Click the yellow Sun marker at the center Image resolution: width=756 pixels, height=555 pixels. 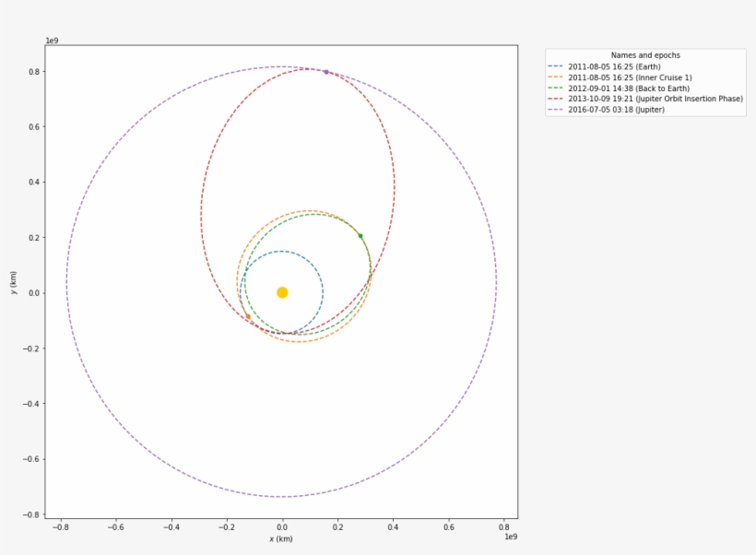(x=282, y=292)
